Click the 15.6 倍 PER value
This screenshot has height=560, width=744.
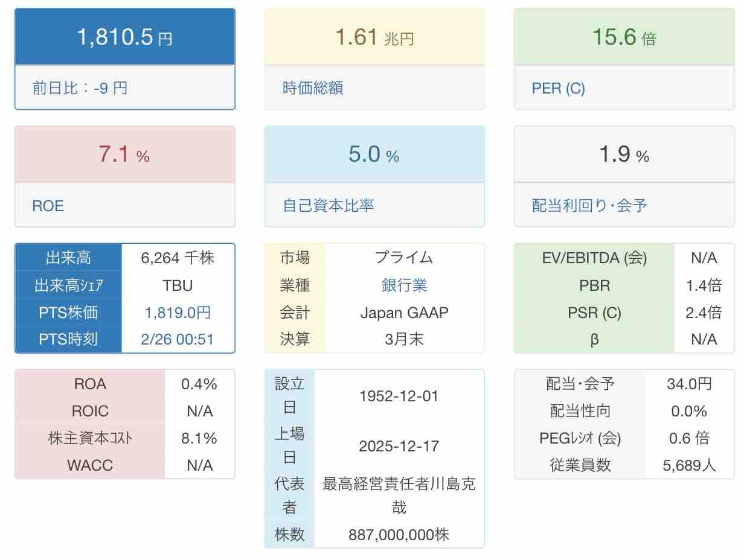click(624, 37)
